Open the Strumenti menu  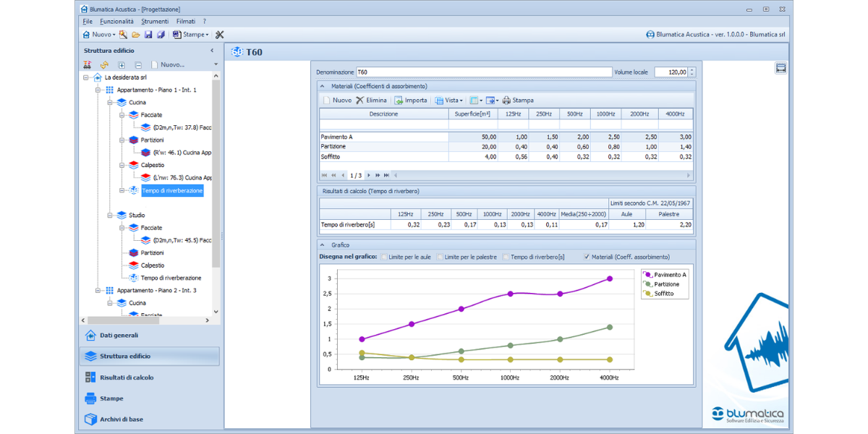click(x=155, y=22)
